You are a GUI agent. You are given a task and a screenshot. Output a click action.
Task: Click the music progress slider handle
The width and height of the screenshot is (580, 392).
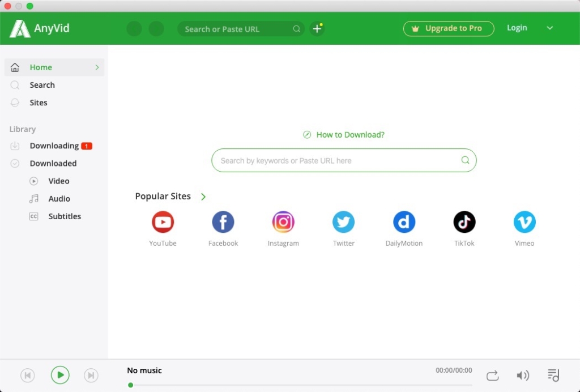[131, 385]
